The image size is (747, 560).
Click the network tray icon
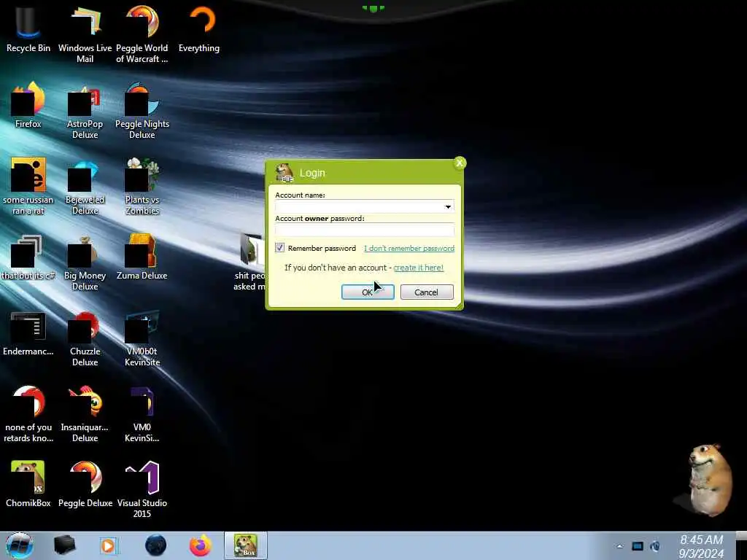(x=638, y=547)
